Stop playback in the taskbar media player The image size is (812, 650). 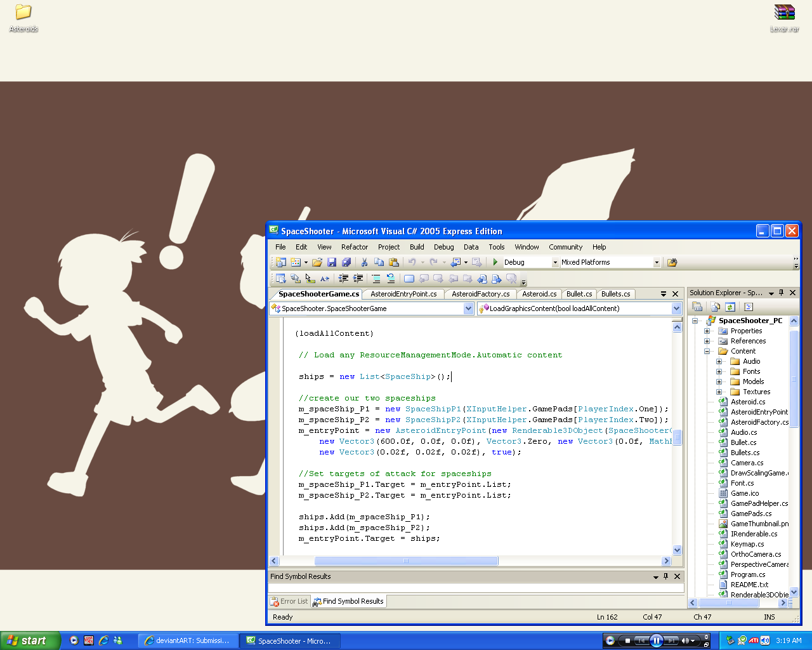click(627, 640)
